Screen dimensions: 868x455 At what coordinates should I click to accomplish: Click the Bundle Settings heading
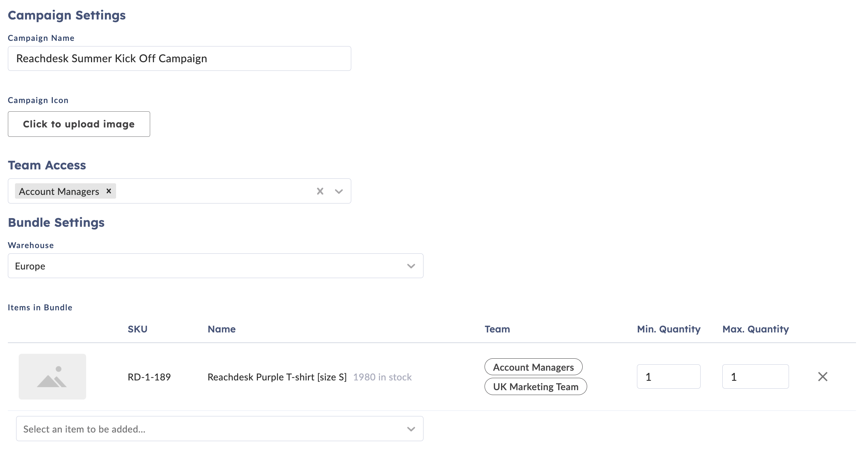click(56, 223)
